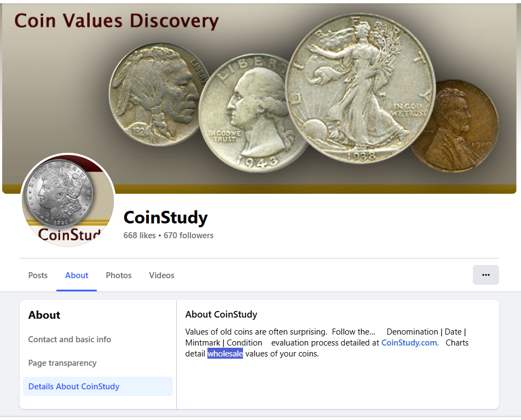Click the 670 followers count
The image size is (521, 420).
pos(188,235)
